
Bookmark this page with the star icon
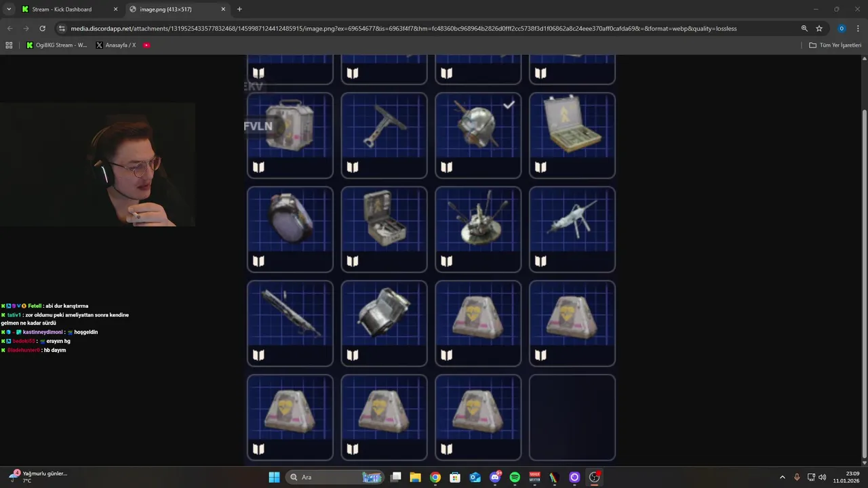coord(819,28)
